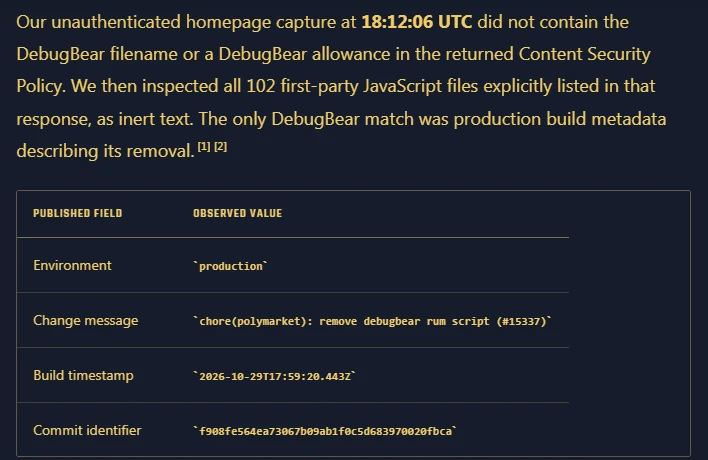Click the words 'describing its removal.'
The image size is (708, 460).
click(x=105, y=151)
